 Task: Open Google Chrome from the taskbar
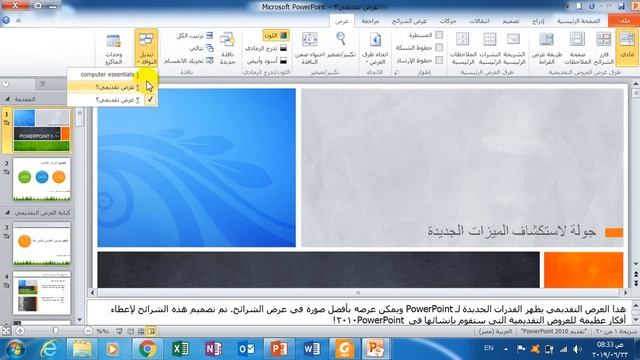(147, 349)
